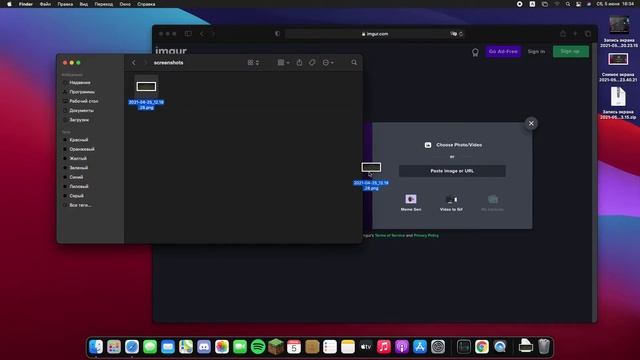The height and width of the screenshot is (360, 640).
Task: Click the imgur trophy icon
Action: coord(475,52)
